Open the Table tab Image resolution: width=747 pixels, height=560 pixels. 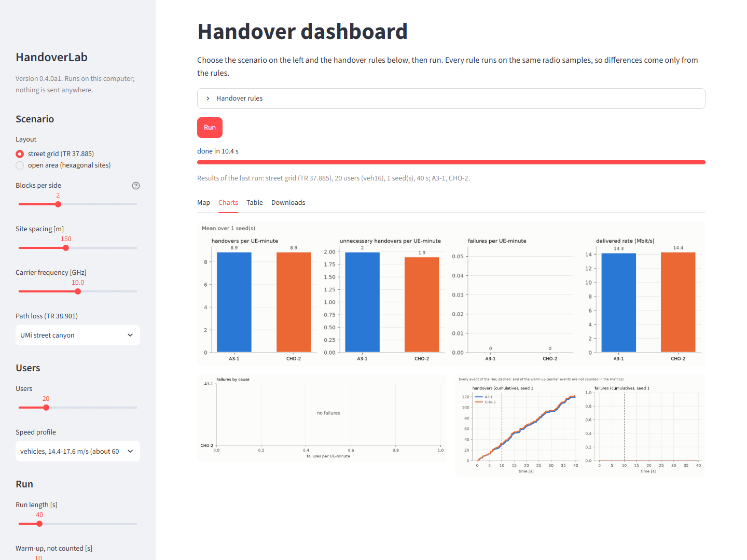click(255, 203)
